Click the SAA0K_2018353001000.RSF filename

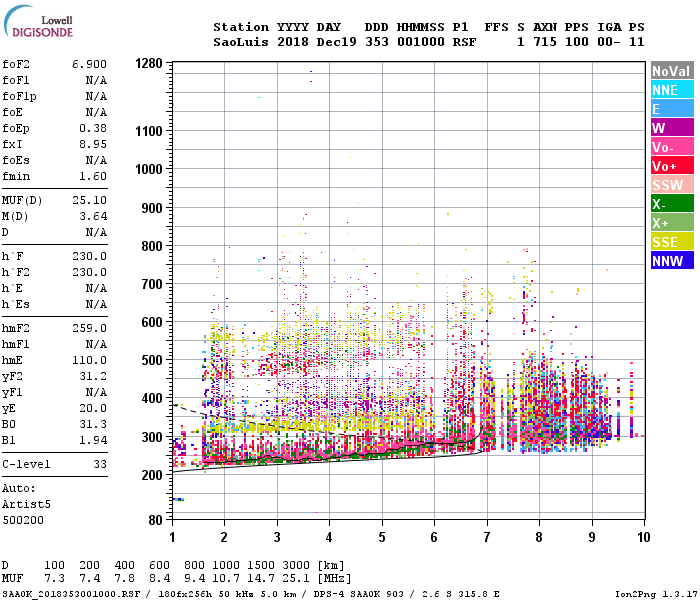point(71,594)
